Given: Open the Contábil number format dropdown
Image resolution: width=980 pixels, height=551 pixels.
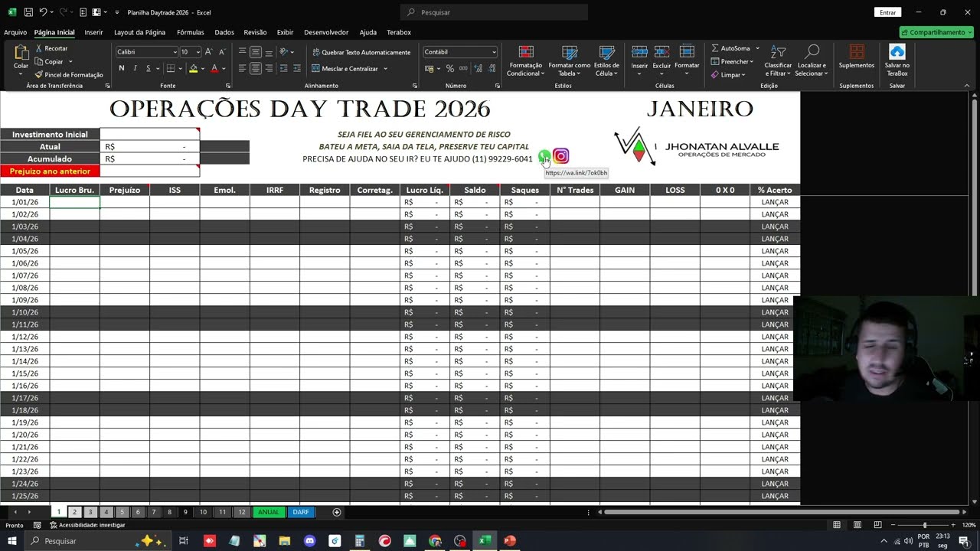Looking at the screenshot, I should tap(494, 52).
